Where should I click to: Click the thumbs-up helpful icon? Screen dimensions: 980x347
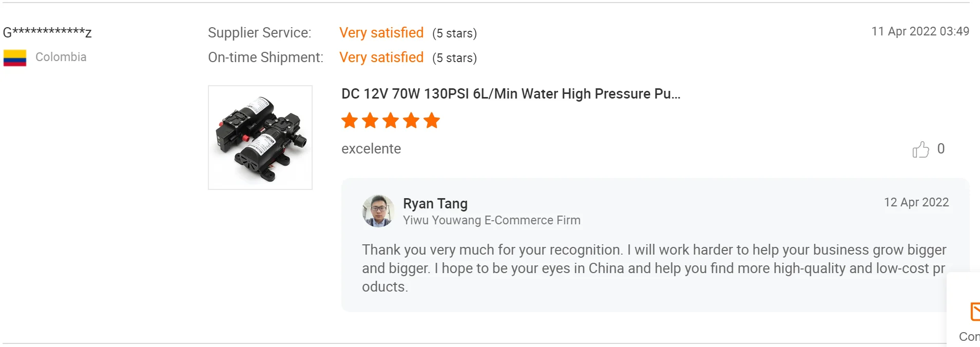click(920, 149)
